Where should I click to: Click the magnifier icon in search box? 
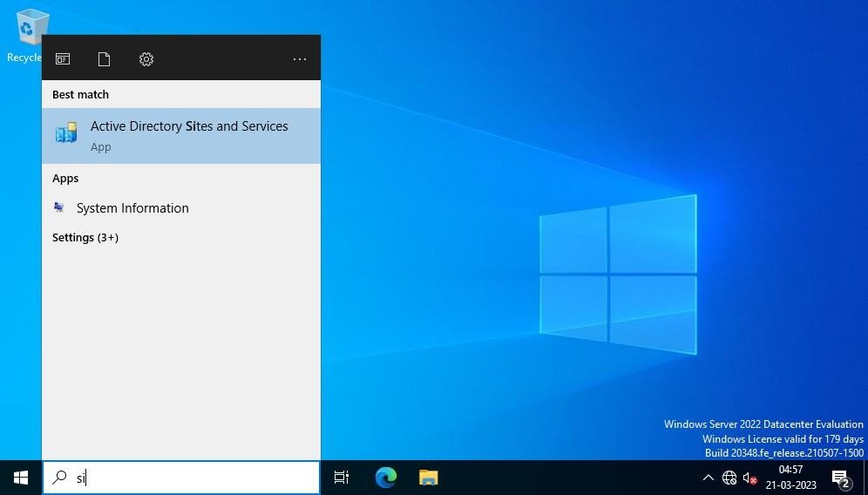pos(59,478)
